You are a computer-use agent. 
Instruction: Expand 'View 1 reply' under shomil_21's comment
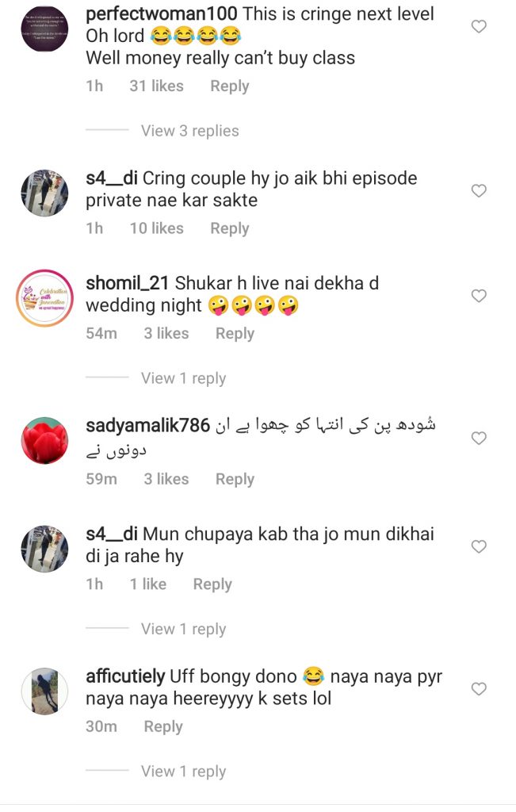tap(183, 378)
